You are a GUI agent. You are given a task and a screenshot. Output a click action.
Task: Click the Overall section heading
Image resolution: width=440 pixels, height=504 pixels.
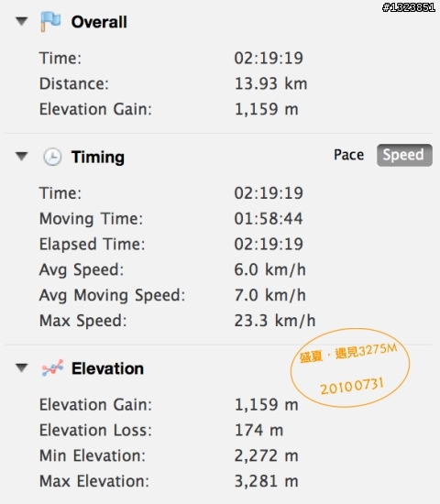99,22
